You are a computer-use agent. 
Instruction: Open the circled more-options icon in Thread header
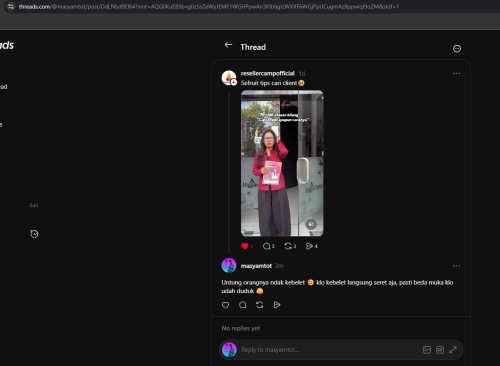pyautogui.click(x=457, y=49)
